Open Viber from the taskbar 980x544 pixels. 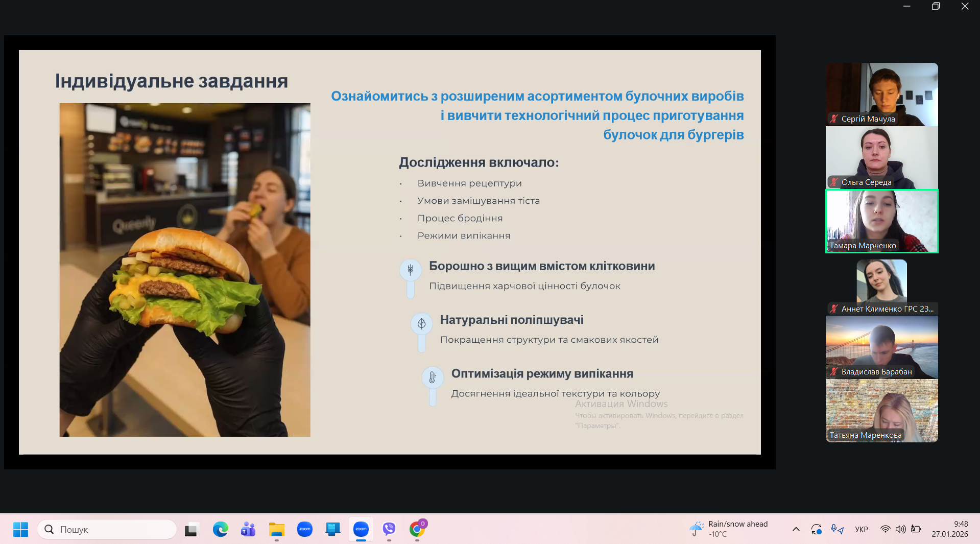(x=389, y=529)
